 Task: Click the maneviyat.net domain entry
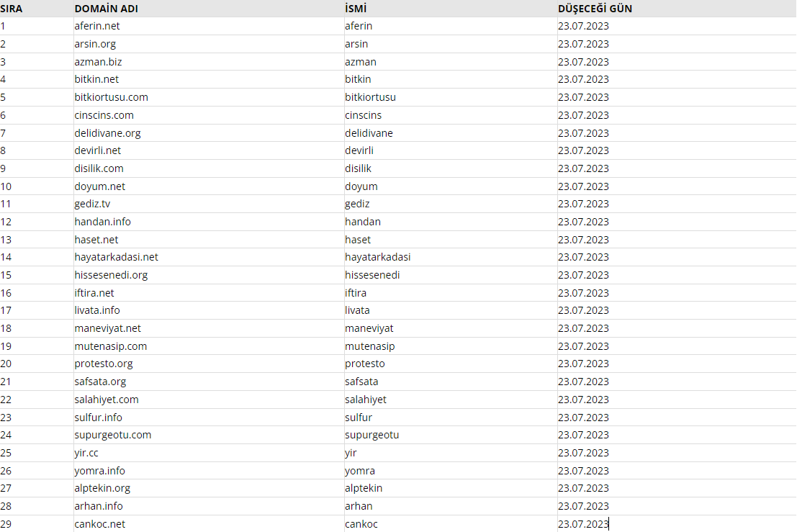pos(108,328)
